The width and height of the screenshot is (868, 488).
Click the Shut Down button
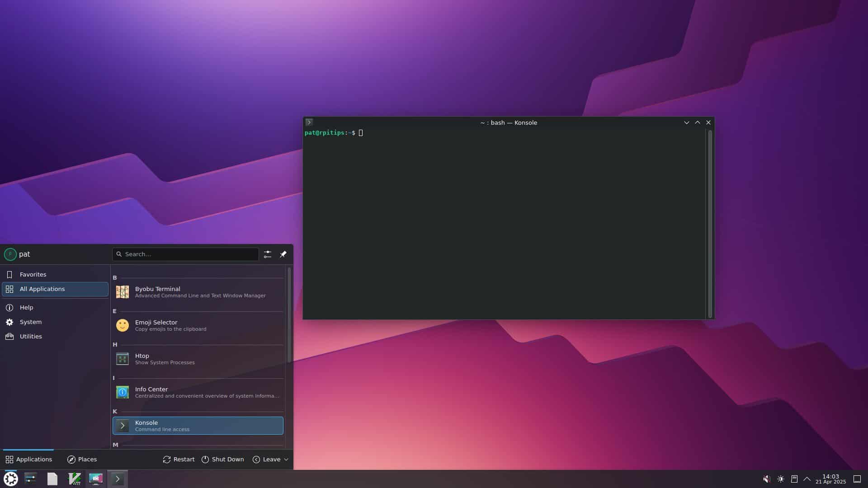pyautogui.click(x=223, y=459)
